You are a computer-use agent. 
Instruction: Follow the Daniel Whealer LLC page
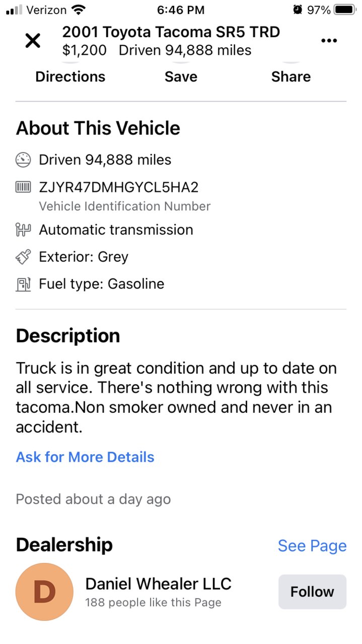click(312, 592)
